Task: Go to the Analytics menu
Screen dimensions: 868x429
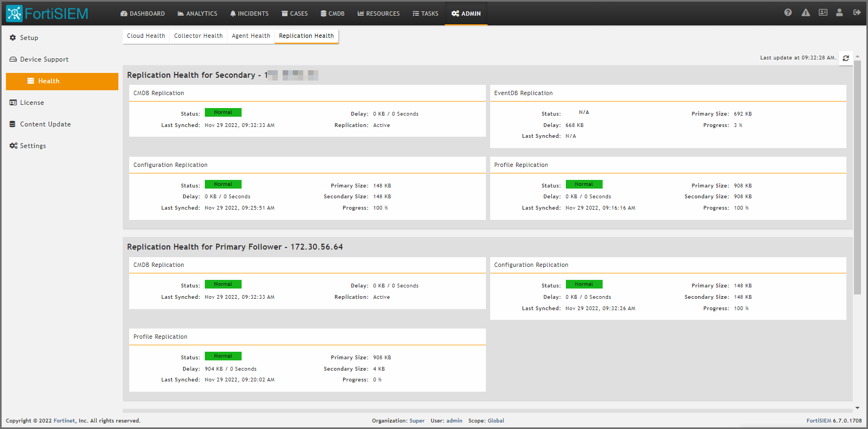Action: point(197,14)
